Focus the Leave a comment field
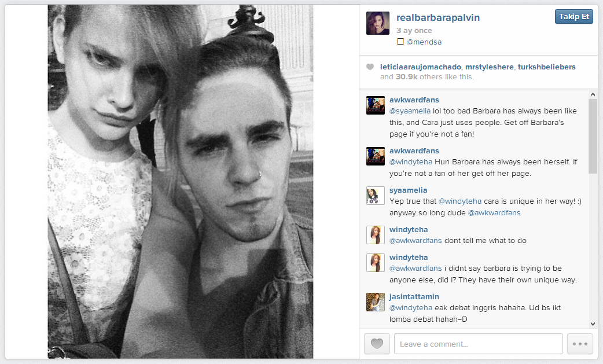This screenshot has width=603, height=364. pyautogui.click(x=478, y=344)
